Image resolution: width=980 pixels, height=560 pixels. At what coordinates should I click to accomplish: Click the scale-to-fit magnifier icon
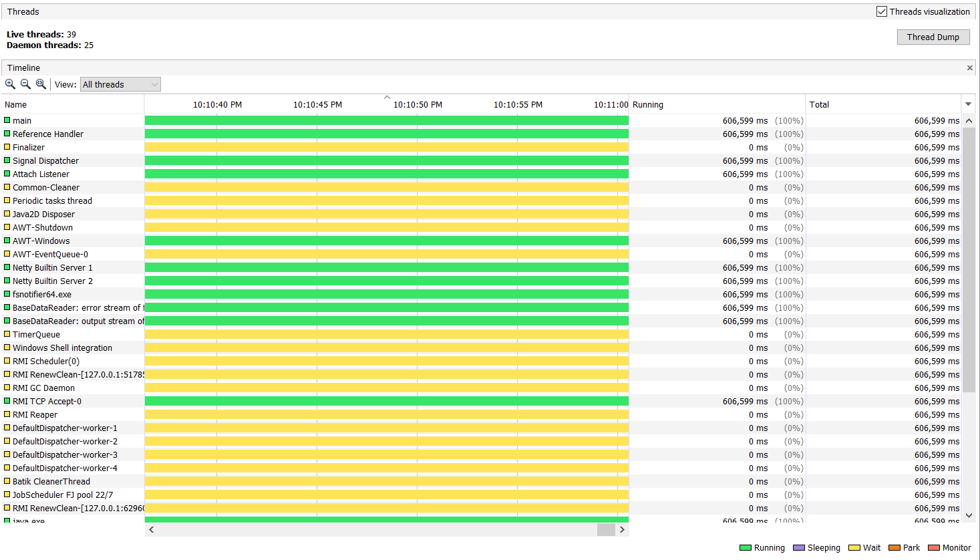pos(41,84)
